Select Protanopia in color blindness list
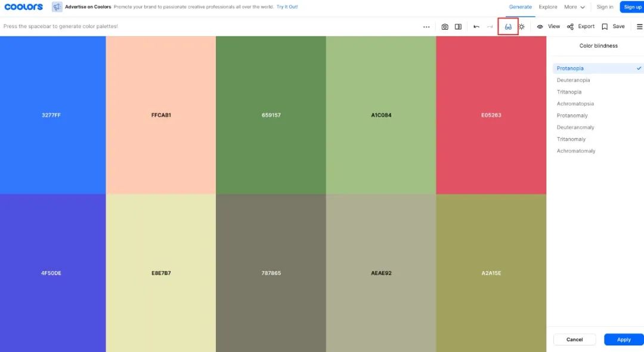Image resolution: width=644 pixels, height=352 pixels. (x=598, y=68)
